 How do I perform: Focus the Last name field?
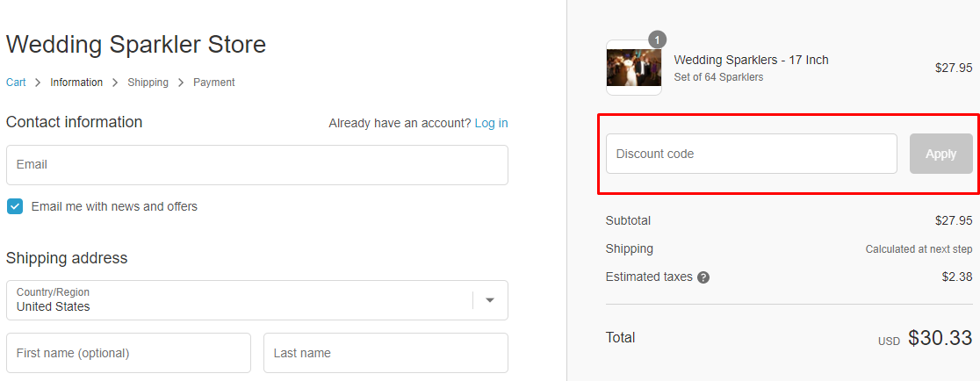(x=386, y=353)
